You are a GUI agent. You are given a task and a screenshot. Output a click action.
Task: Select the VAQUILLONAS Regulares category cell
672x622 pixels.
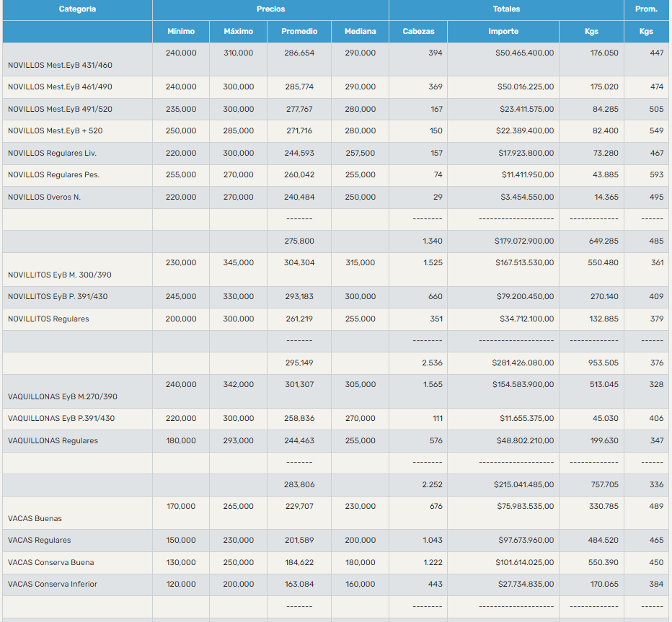pos(53,440)
